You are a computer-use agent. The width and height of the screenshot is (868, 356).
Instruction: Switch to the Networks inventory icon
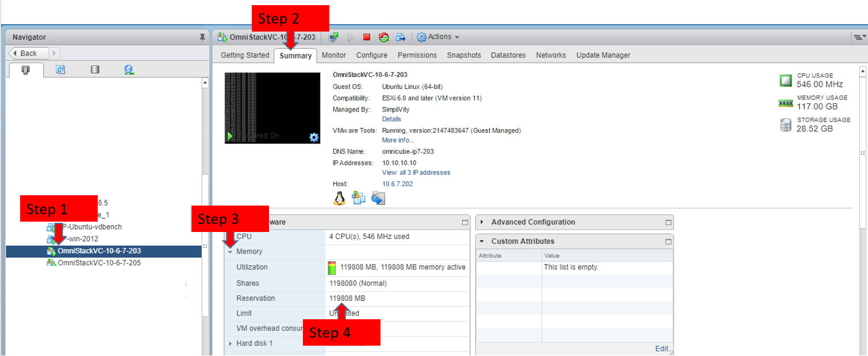(129, 69)
